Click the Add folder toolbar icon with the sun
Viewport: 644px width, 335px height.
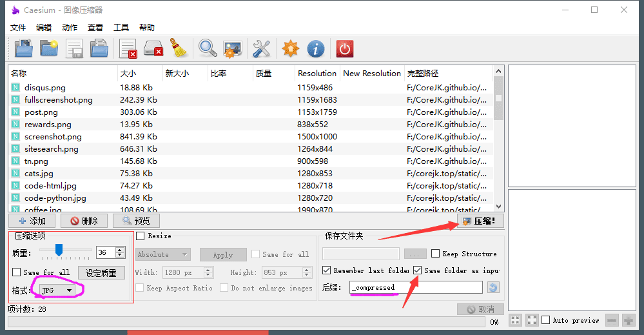tap(49, 48)
